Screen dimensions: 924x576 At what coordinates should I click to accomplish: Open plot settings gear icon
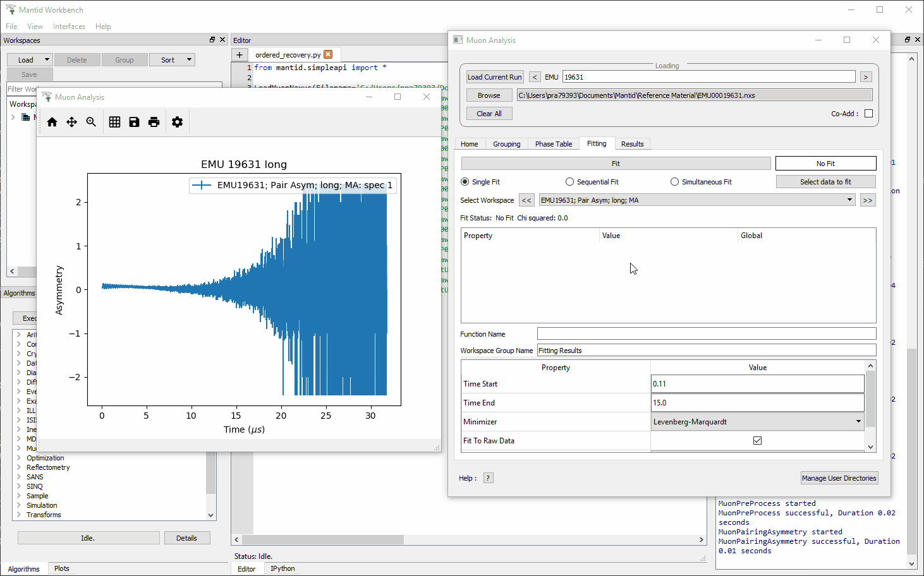pyautogui.click(x=177, y=122)
